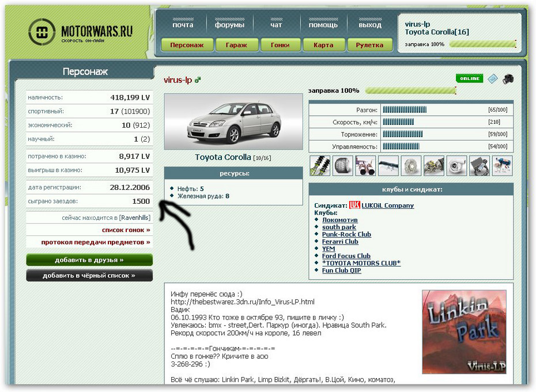This screenshot has height=392, width=536.
Task: Click the экономический value 10 (912)
Action: pos(135,125)
